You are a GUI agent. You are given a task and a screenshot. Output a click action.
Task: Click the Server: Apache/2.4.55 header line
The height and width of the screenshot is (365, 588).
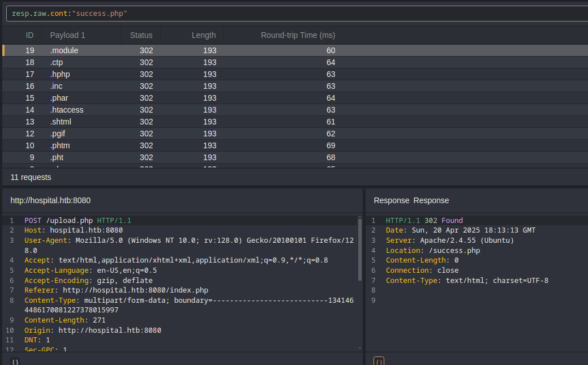pyautogui.click(x=450, y=241)
